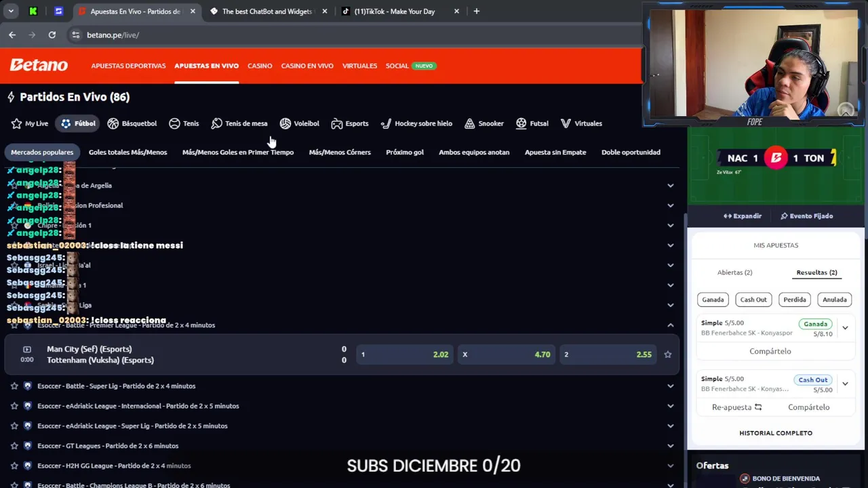This screenshot has width=868, height=488.
Task: Select the Fútbol sport filter
Action: point(78,123)
